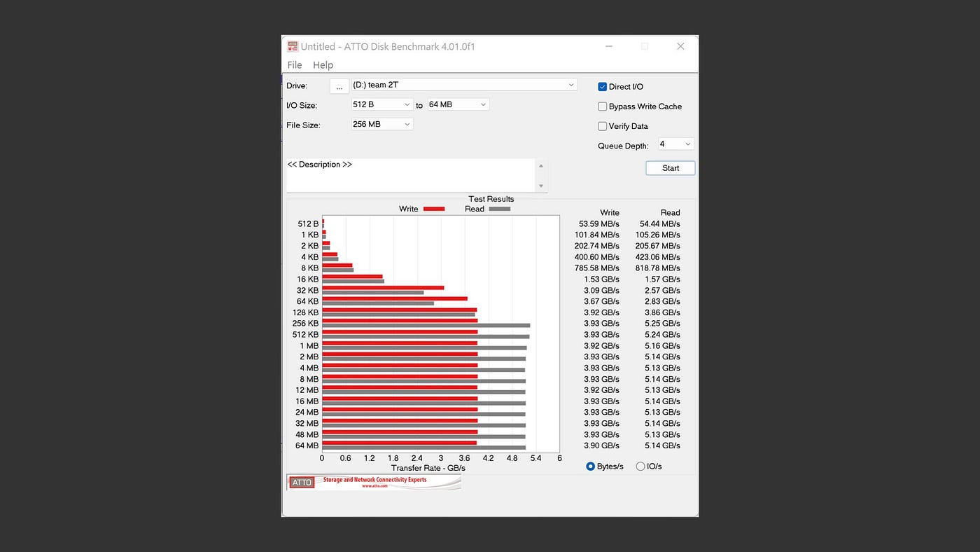Click the red Write legend swatch
Image resolution: width=980 pixels, height=552 pixels.
pyautogui.click(x=434, y=209)
